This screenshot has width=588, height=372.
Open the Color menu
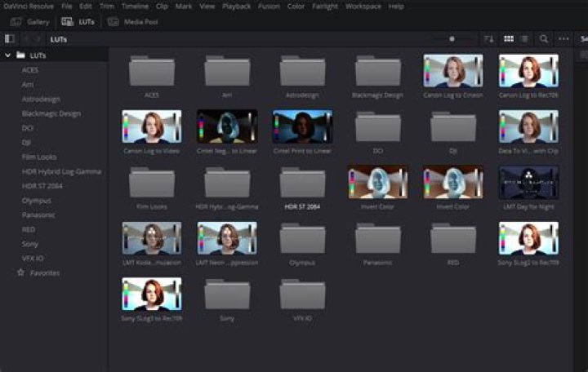tap(296, 7)
